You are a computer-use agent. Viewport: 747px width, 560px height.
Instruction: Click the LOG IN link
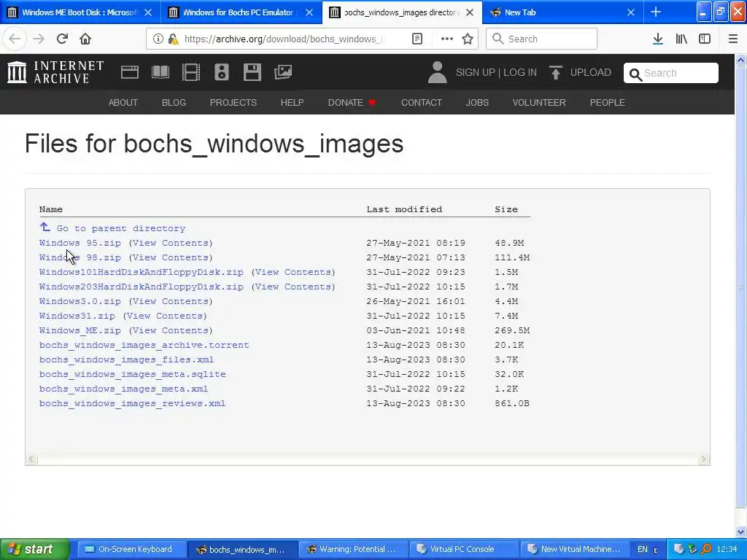point(519,72)
